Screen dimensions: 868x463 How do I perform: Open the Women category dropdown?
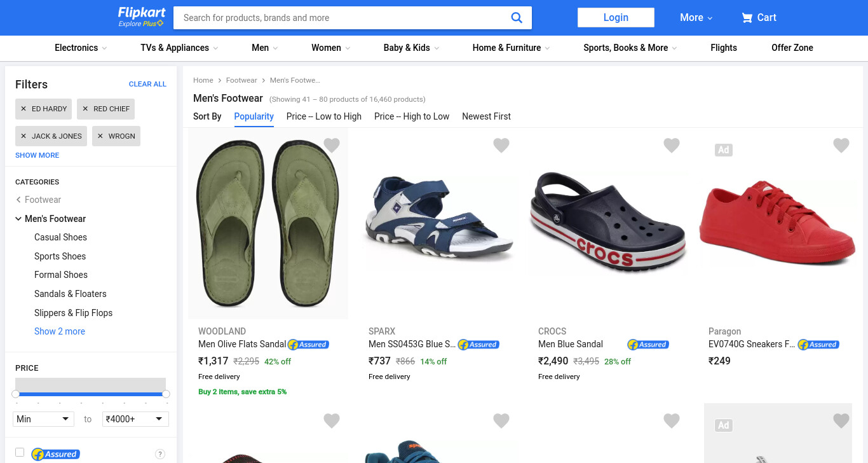[330, 48]
